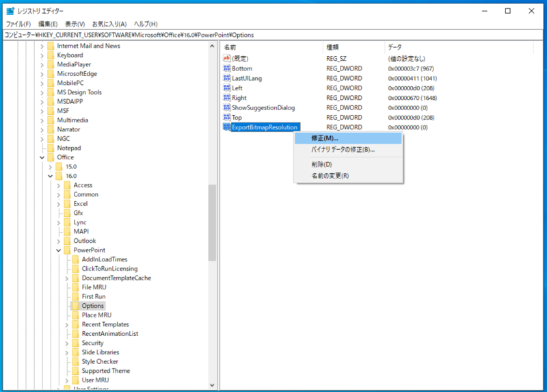Screen dimensions: 547x392
Task: Click the 種類 column header
Action: point(353,47)
